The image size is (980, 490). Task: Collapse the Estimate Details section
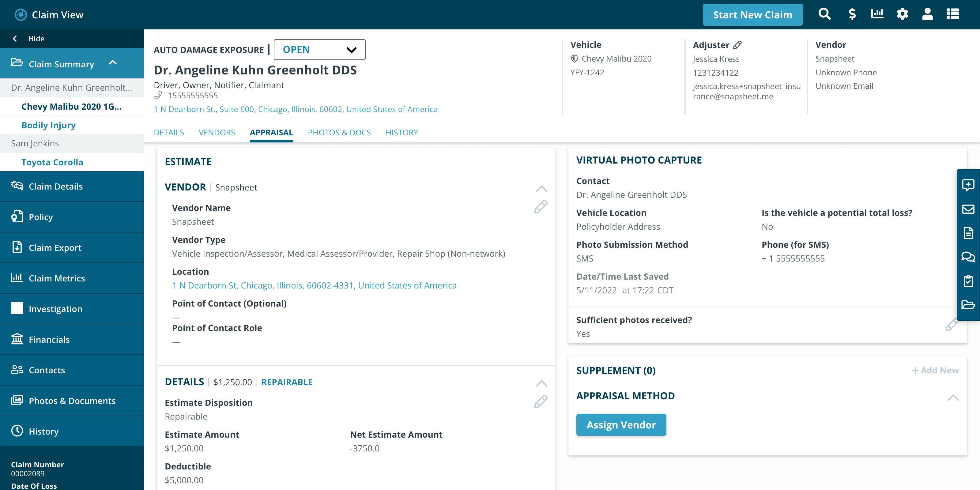pos(541,383)
